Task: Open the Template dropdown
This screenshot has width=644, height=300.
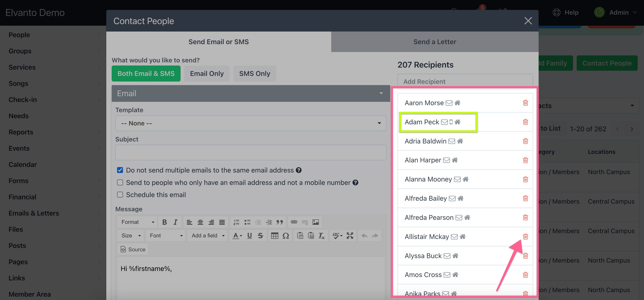Action: point(250,123)
